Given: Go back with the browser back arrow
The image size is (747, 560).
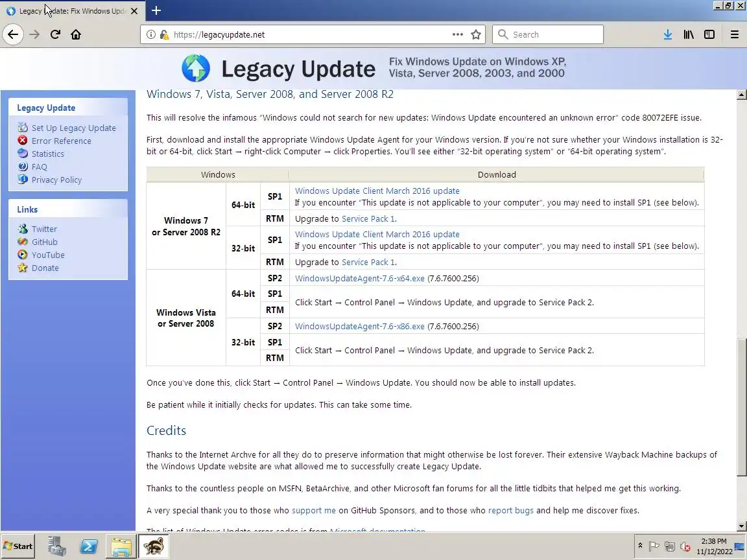Looking at the screenshot, I should point(13,34).
